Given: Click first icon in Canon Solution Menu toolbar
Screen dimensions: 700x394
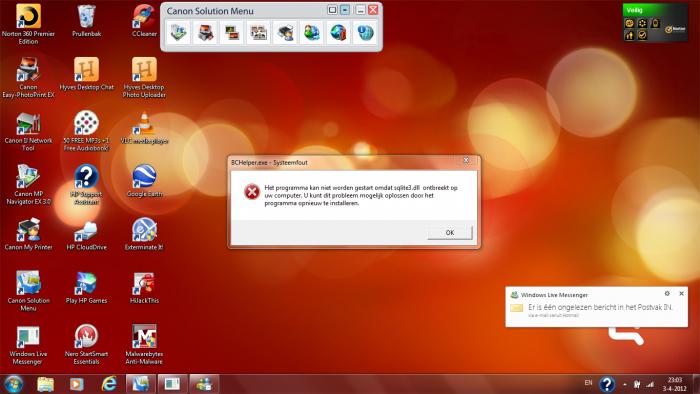Looking at the screenshot, I should point(178,33).
